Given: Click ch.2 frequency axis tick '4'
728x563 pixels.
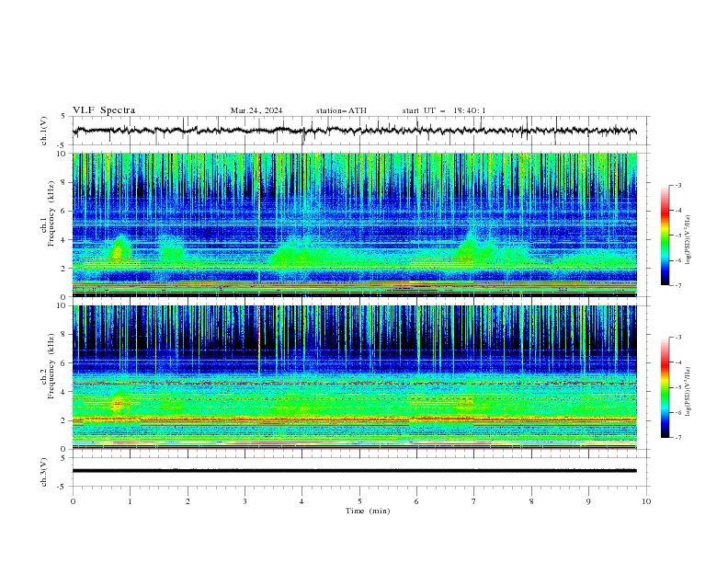Looking at the screenshot, I should click(x=64, y=392).
